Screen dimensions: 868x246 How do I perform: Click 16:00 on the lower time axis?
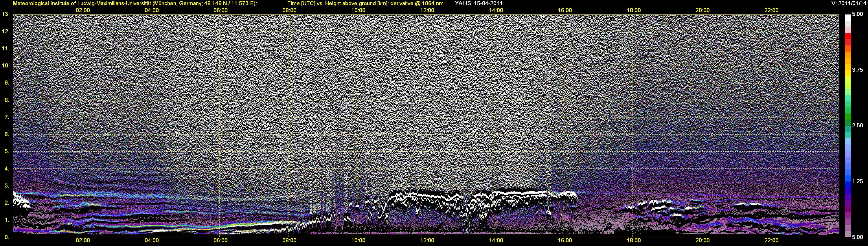pyautogui.click(x=565, y=240)
